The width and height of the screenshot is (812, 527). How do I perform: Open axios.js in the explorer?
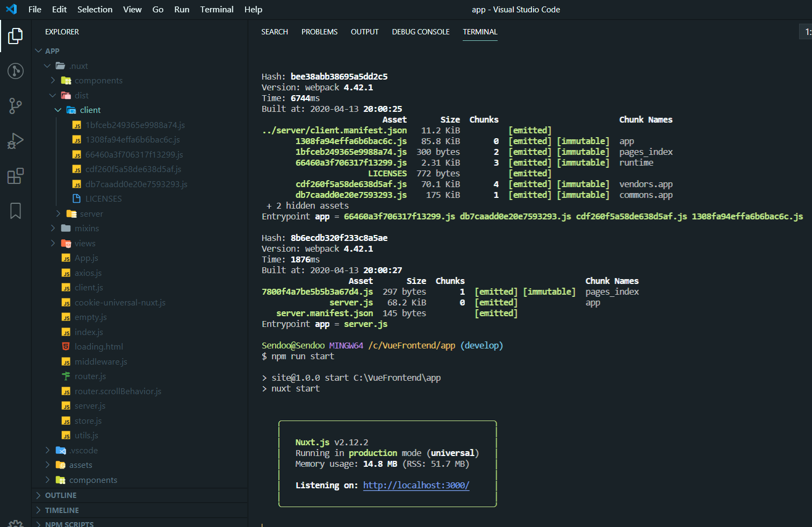[x=88, y=273]
